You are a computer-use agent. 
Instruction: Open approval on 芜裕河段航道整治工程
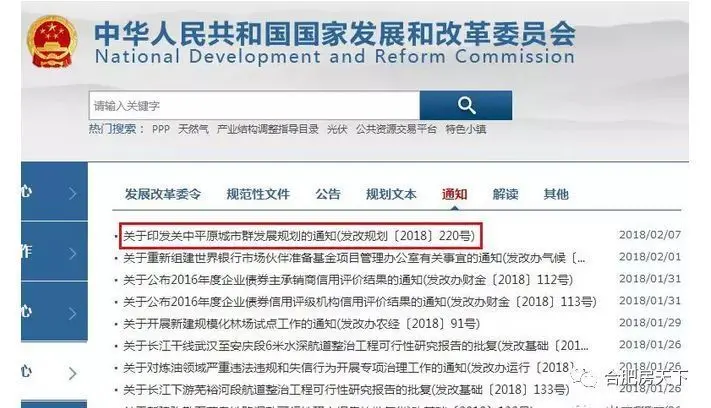pos(346,389)
